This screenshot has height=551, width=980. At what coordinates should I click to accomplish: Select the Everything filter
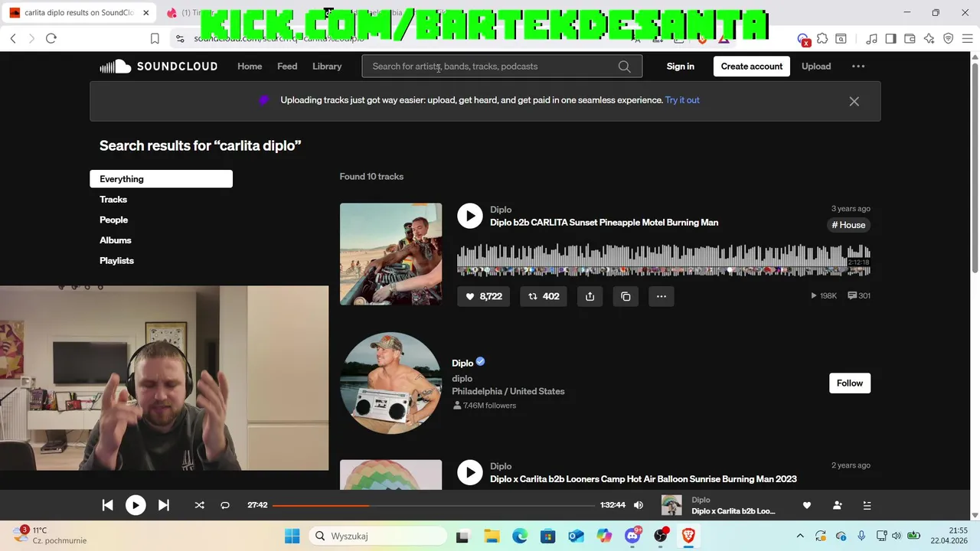click(161, 179)
